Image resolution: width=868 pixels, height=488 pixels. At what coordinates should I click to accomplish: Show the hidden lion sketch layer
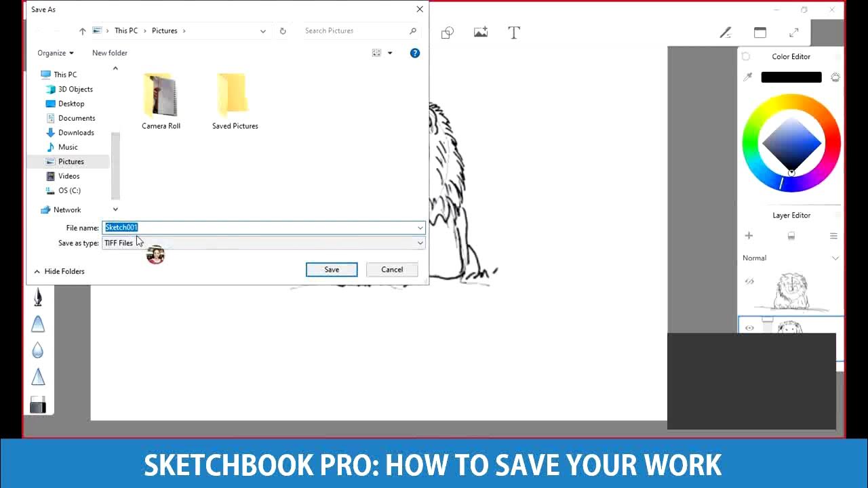coord(749,281)
